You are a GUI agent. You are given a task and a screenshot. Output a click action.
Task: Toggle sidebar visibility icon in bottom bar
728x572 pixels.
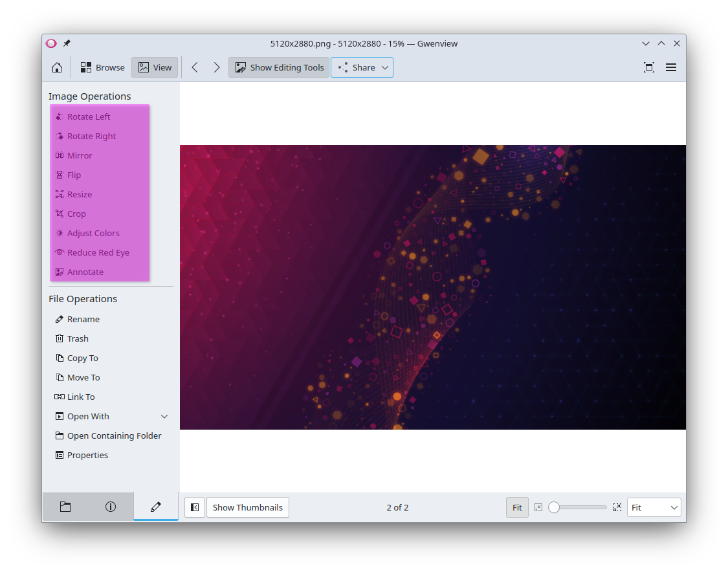(195, 507)
